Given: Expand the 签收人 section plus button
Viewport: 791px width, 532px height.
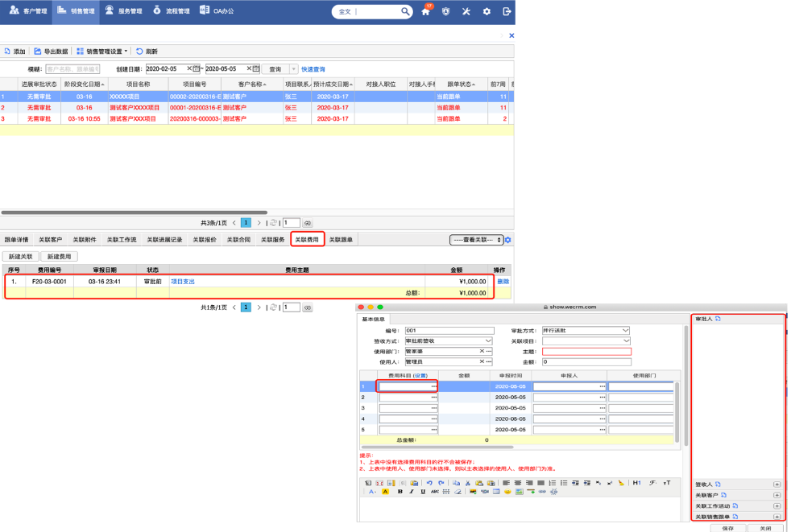Looking at the screenshot, I should pos(777,485).
